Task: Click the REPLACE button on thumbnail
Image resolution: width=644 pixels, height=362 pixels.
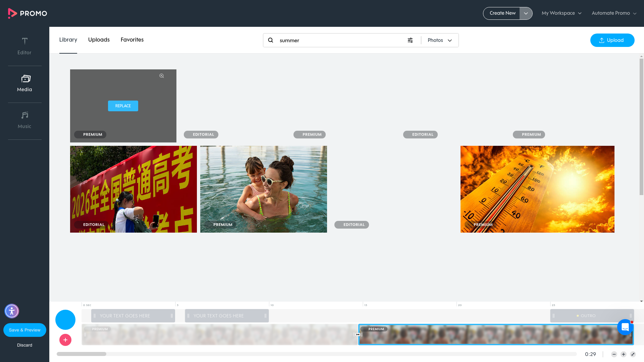Action: click(123, 106)
